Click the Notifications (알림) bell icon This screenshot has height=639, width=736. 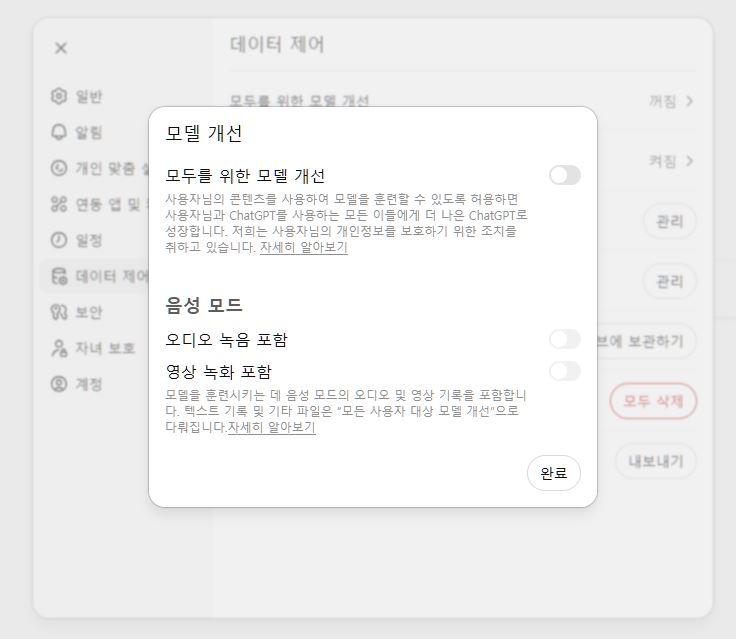coord(59,132)
